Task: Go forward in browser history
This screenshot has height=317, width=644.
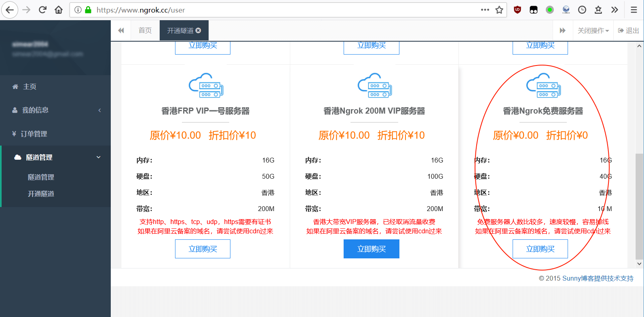Action: [x=26, y=10]
